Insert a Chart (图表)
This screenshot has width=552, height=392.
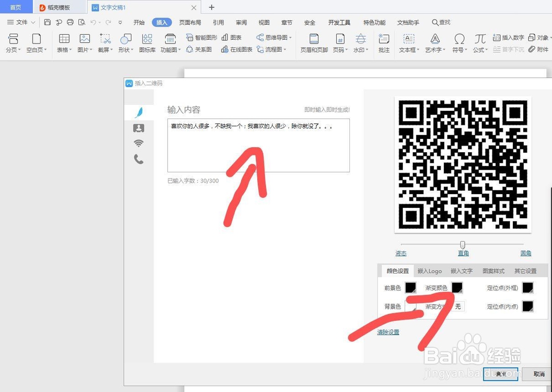click(231, 37)
